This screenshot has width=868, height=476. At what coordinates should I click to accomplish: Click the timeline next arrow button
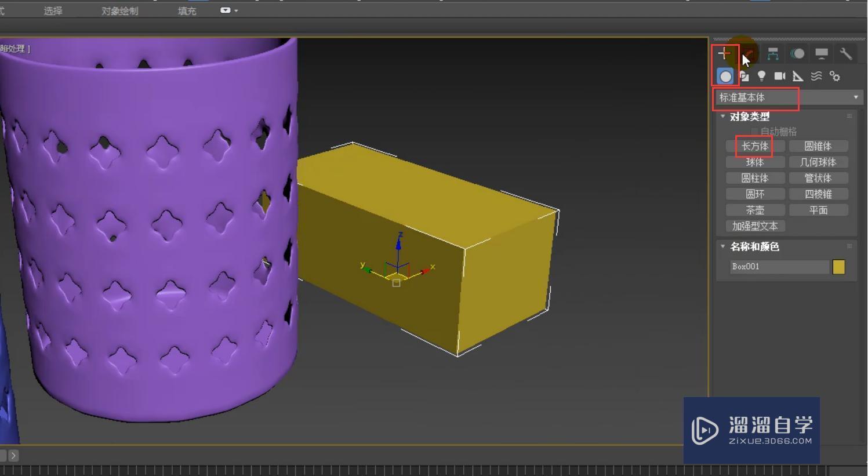pyautogui.click(x=13, y=456)
